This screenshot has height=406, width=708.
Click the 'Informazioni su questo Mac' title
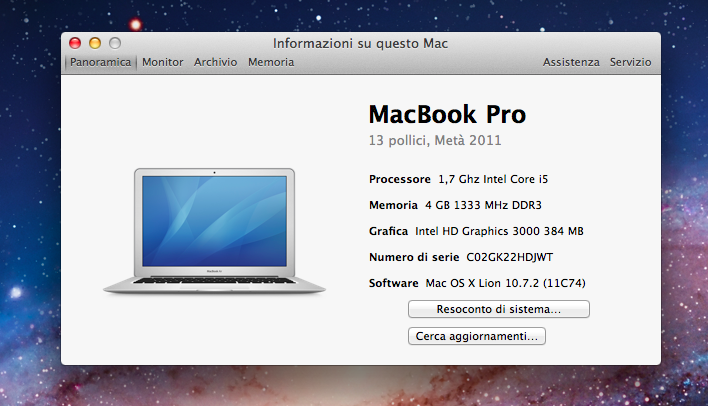point(360,43)
